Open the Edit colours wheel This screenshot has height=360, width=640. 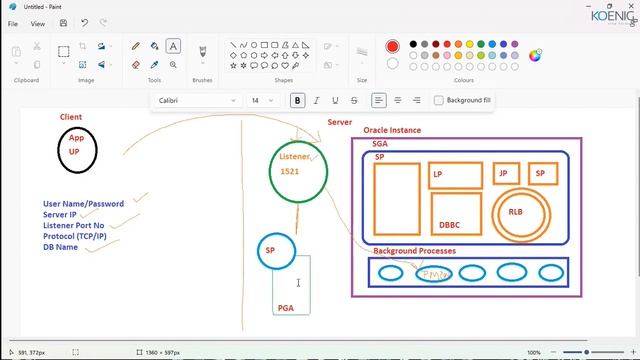click(535, 55)
